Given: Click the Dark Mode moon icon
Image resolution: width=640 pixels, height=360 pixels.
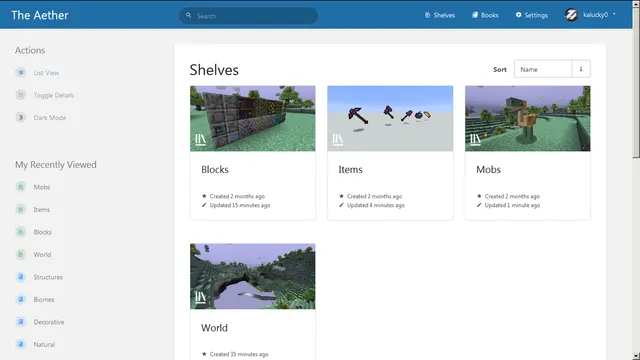Looking at the screenshot, I should (x=20, y=118).
